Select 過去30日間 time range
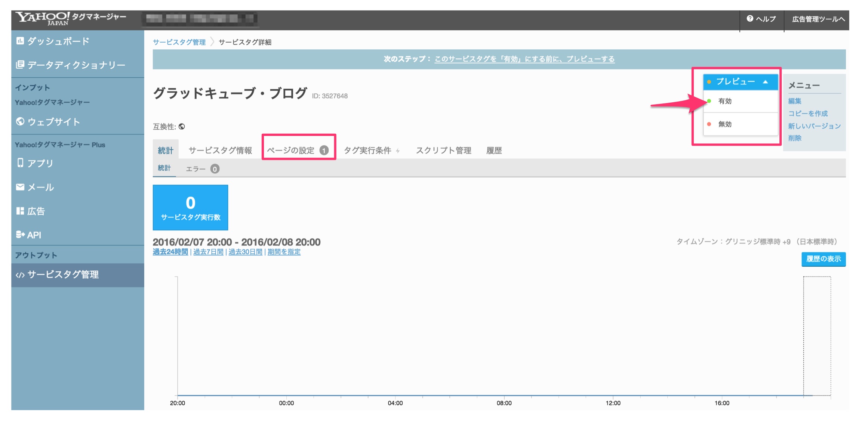This screenshot has height=425, width=868. click(x=245, y=252)
